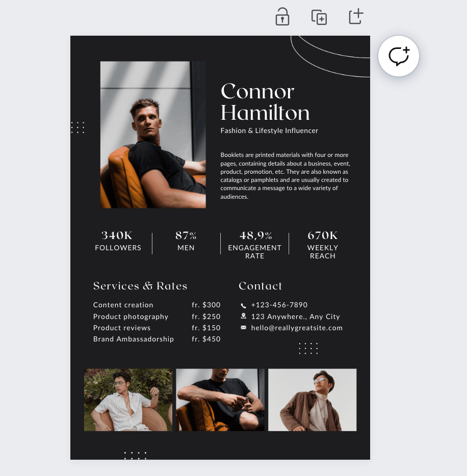Viewport: 467px width, 476px height.
Task: Select the Connor Hamilton title text
Action: pos(265,102)
